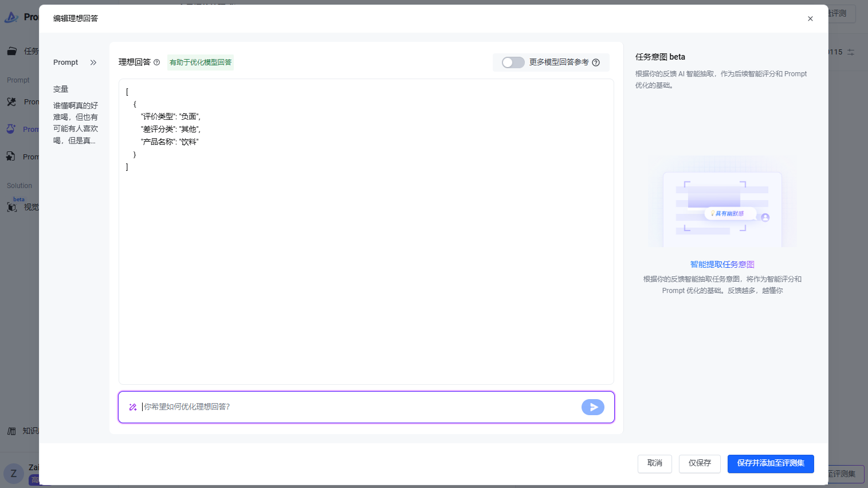Click the task intent illustration image
The image size is (868, 488).
[x=722, y=201]
